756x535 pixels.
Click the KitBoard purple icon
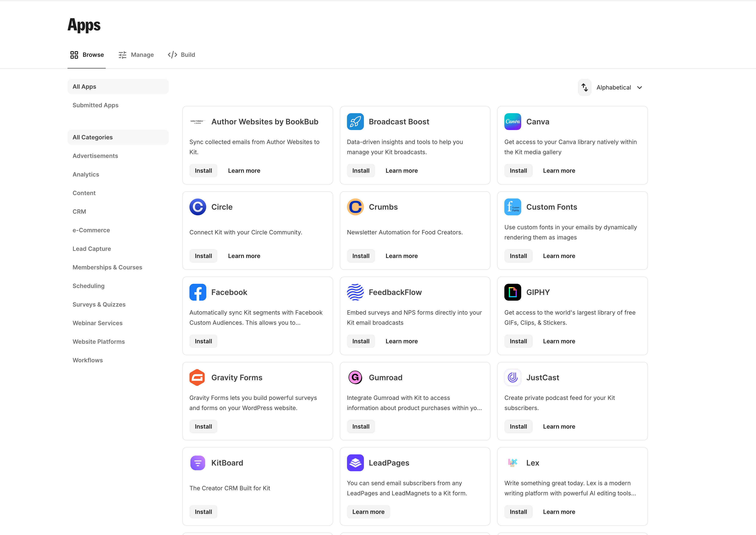tap(198, 463)
